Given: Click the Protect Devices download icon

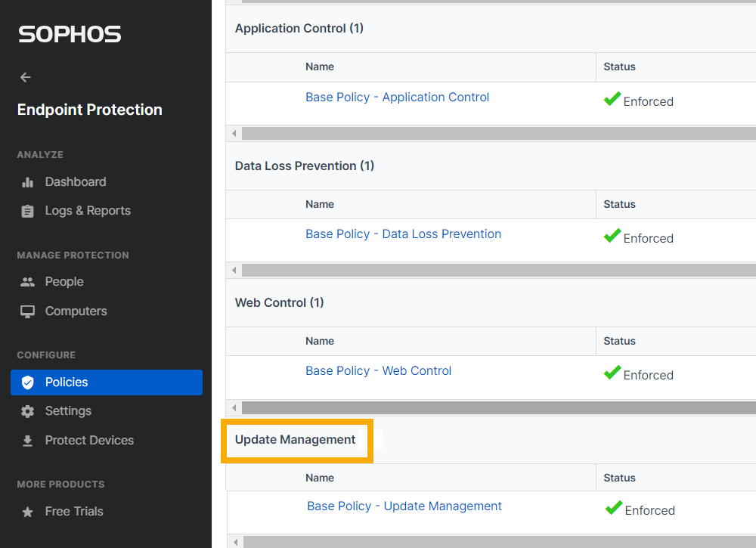Looking at the screenshot, I should point(28,441).
